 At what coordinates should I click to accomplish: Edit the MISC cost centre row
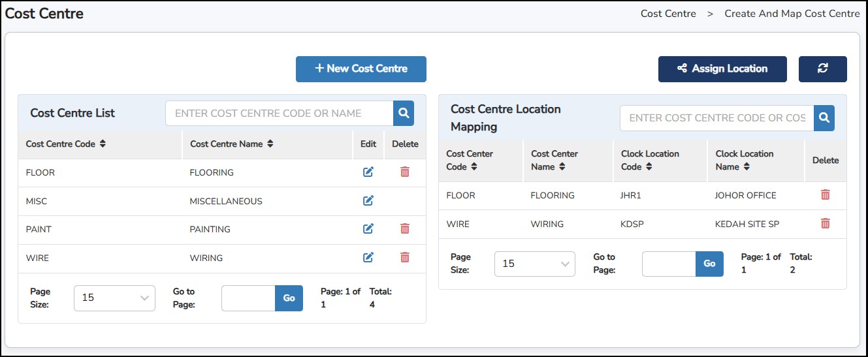point(368,201)
